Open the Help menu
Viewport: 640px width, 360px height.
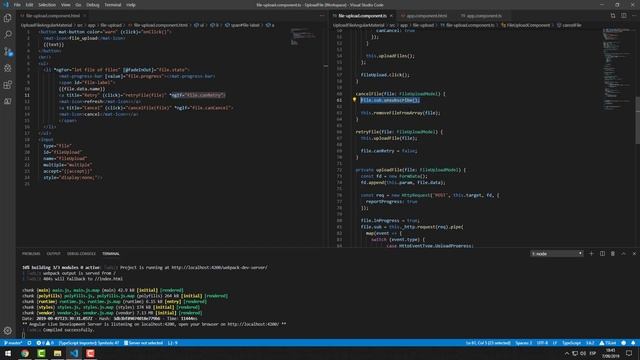pyautogui.click(x=131, y=5)
